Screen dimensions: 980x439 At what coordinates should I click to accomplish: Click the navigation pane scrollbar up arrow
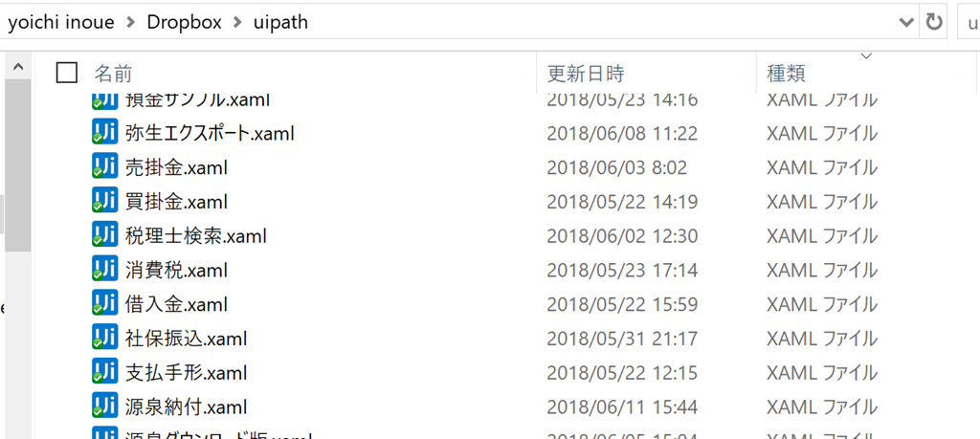(18, 68)
